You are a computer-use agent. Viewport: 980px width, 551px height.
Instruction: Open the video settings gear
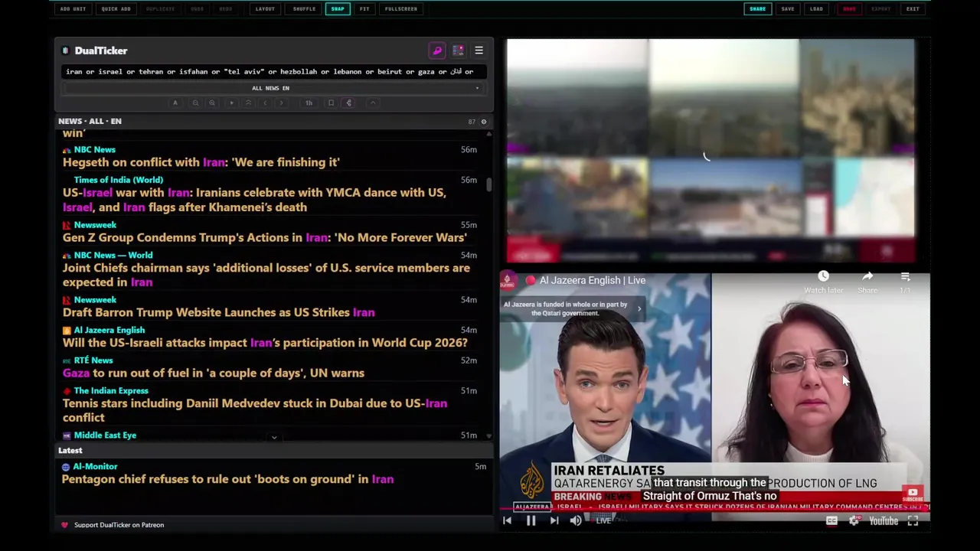(854, 520)
